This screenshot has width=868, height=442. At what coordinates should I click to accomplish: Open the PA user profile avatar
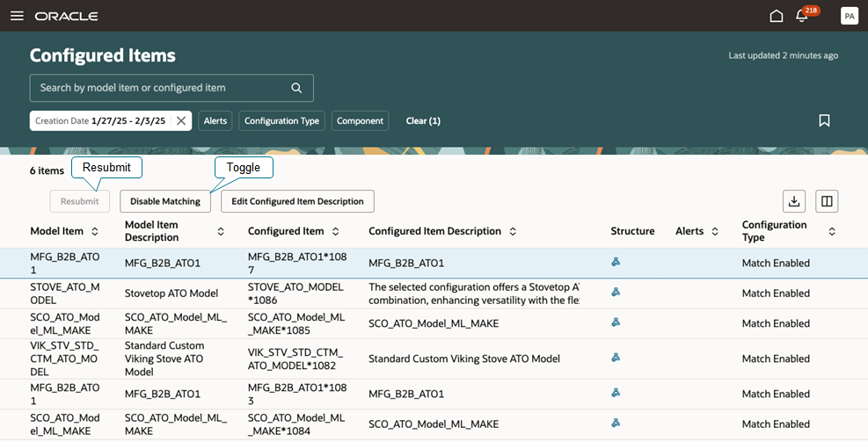coord(850,16)
